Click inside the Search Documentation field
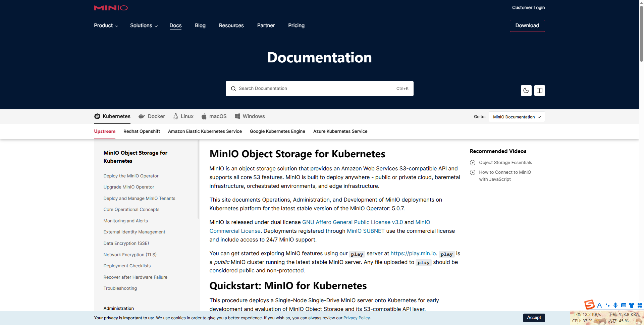644x325 pixels. pos(319,89)
